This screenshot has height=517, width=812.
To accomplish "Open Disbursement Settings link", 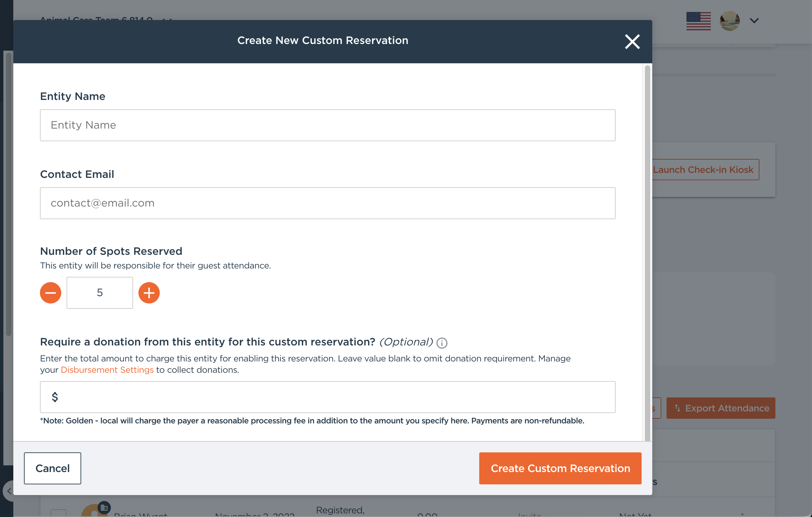I will pyautogui.click(x=107, y=369).
